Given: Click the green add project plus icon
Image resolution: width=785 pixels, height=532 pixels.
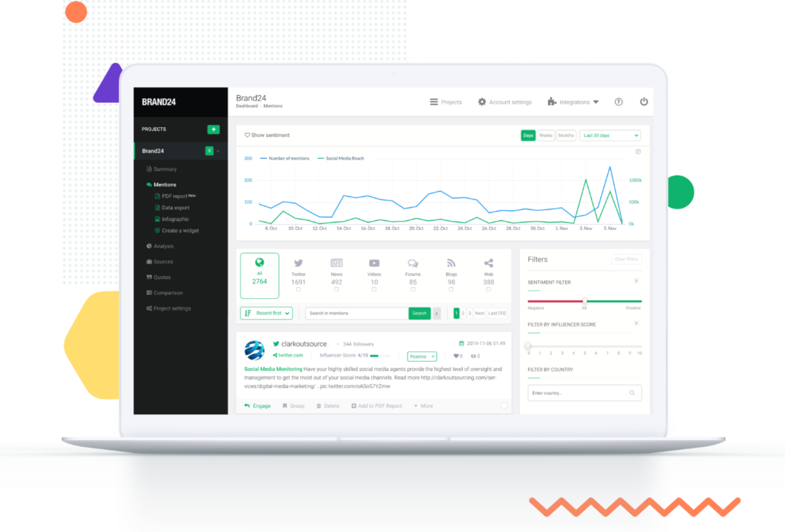Looking at the screenshot, I should pyautogui.click(x=213, y=129).
